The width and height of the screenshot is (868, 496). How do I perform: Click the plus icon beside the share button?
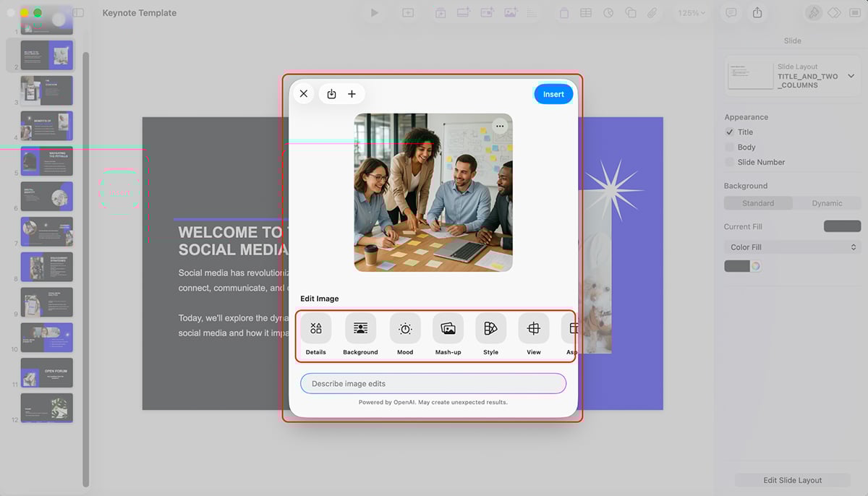point(352,93)
